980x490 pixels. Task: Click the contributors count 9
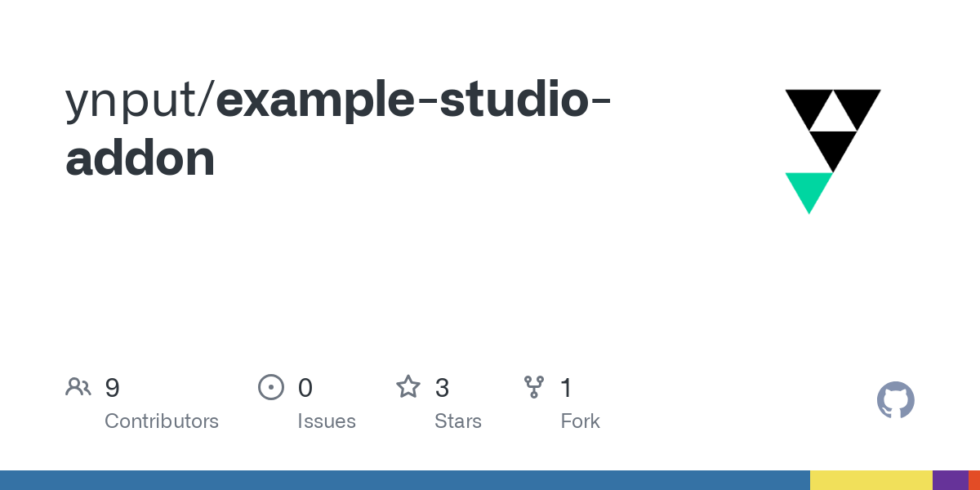(113, 387)
